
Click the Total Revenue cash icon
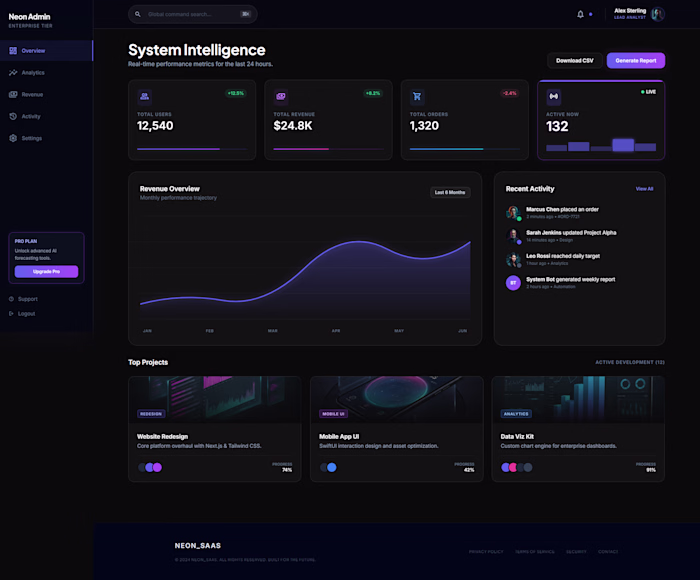pos(281,96)
